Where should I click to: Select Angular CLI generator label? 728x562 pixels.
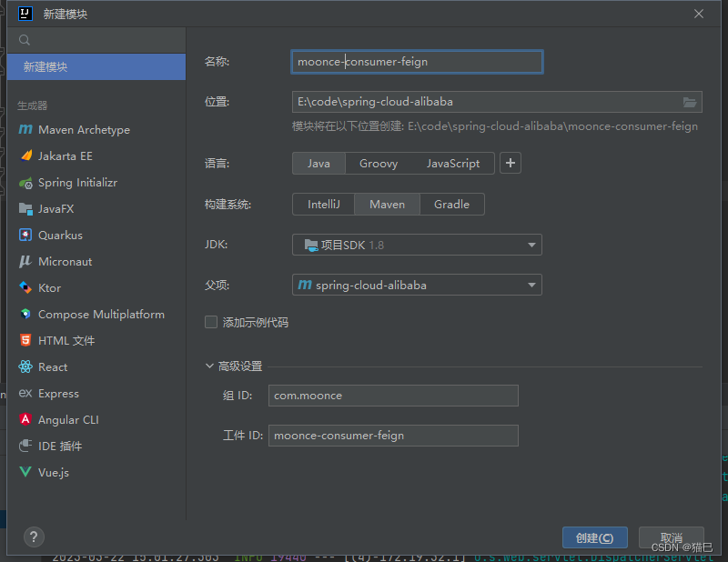[68, 420]
